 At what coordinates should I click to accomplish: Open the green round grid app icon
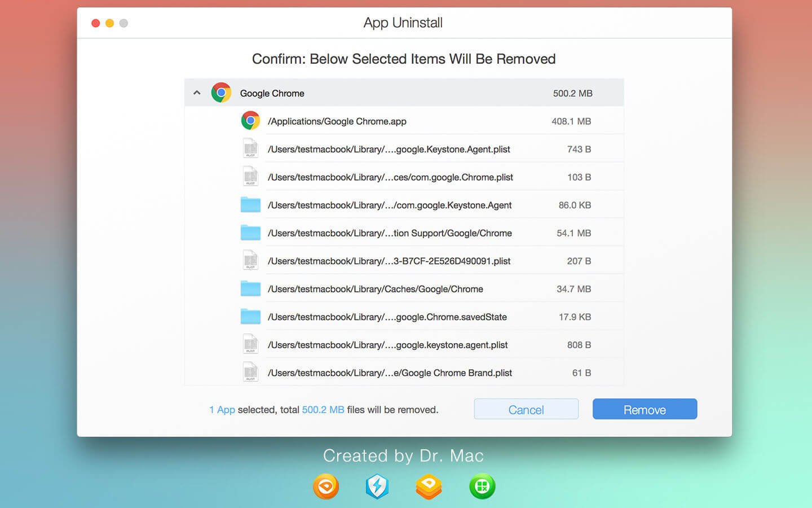click(482, 487)
